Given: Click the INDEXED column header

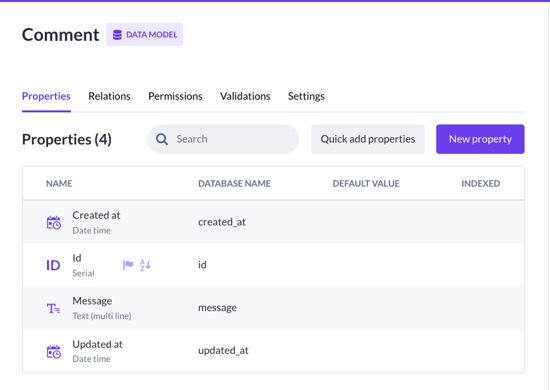Looking at the screenshot, I should click(x=481, y=183).
